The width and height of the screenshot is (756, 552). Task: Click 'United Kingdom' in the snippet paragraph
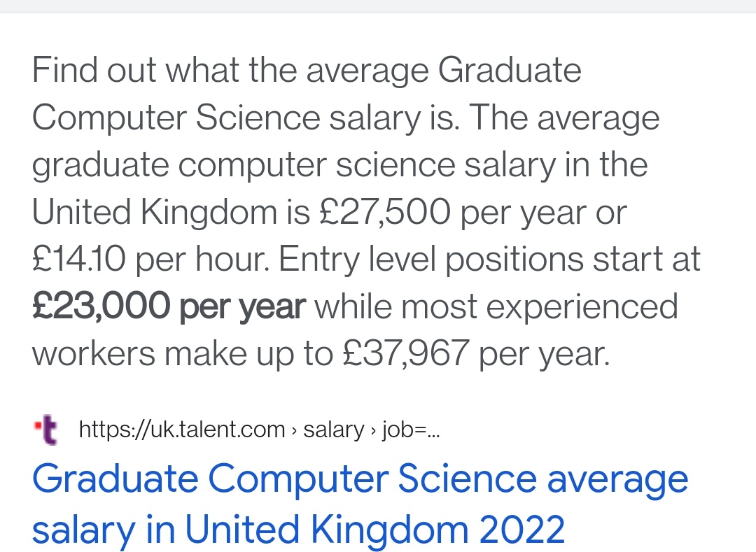coord(154,212)
